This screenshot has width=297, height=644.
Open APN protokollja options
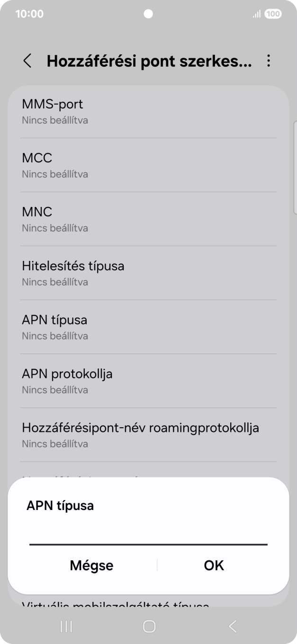pyautogui.click(x=148, y=380)
